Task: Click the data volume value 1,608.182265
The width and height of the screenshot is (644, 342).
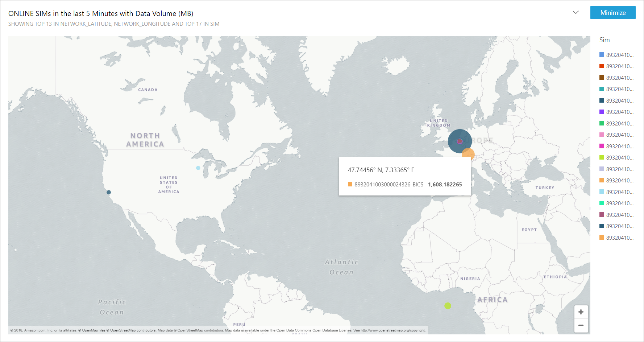Action: (445, 185)
